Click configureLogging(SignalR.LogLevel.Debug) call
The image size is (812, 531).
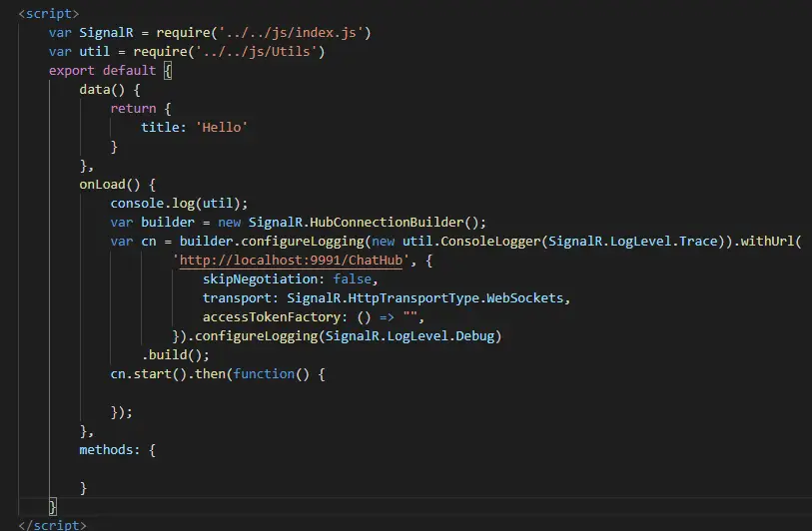pyautogui.click(x=348, y=336)
